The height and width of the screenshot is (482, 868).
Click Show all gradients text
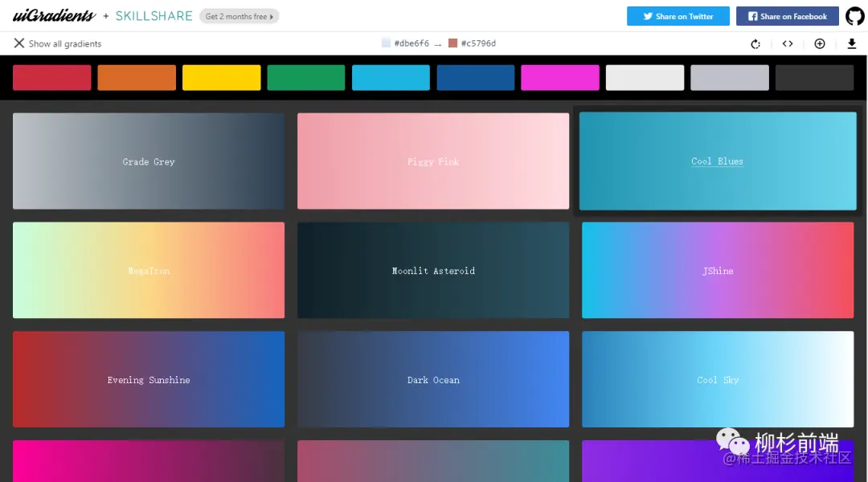[65, 43]
